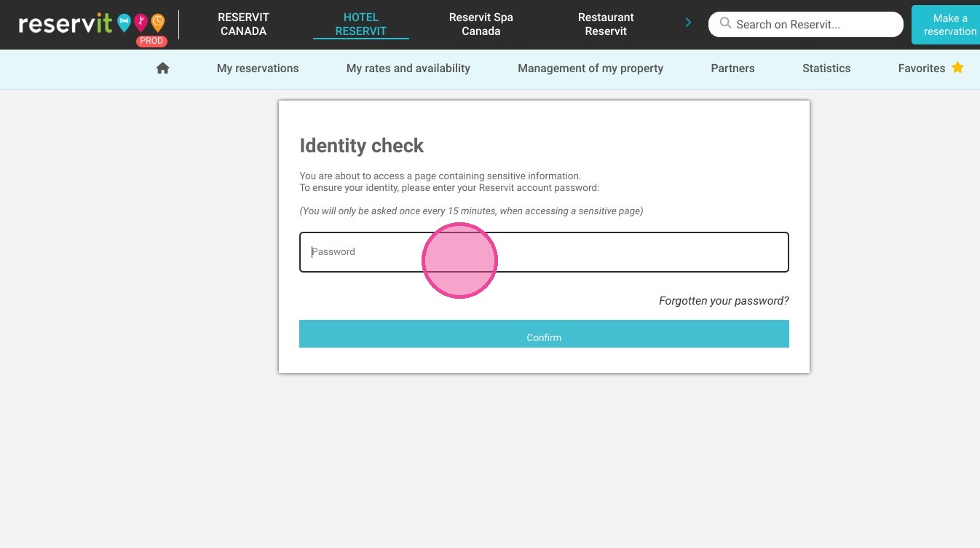Switch to the Restaurant Reservit tab
The width and height of the screenshot is (980, 548).
click(x=606, y=24)
